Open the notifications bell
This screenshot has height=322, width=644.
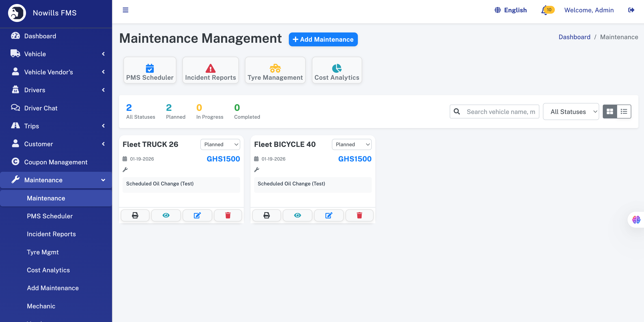pyautogui.click(x=545, y=11)
